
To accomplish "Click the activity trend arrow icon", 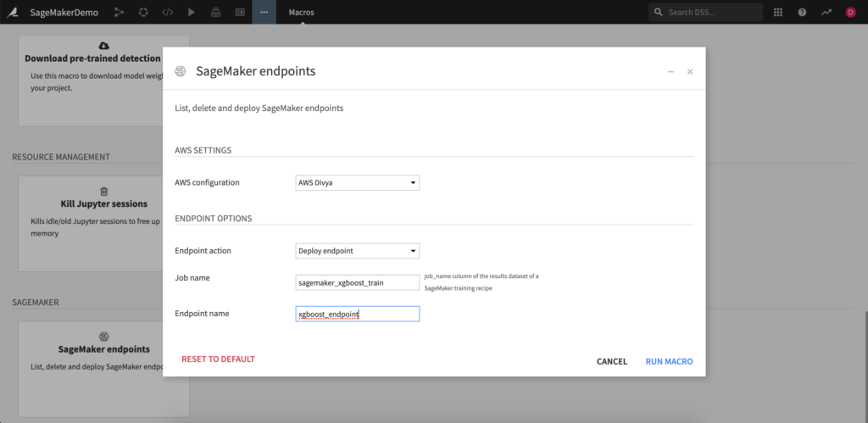I will (826, 12).
